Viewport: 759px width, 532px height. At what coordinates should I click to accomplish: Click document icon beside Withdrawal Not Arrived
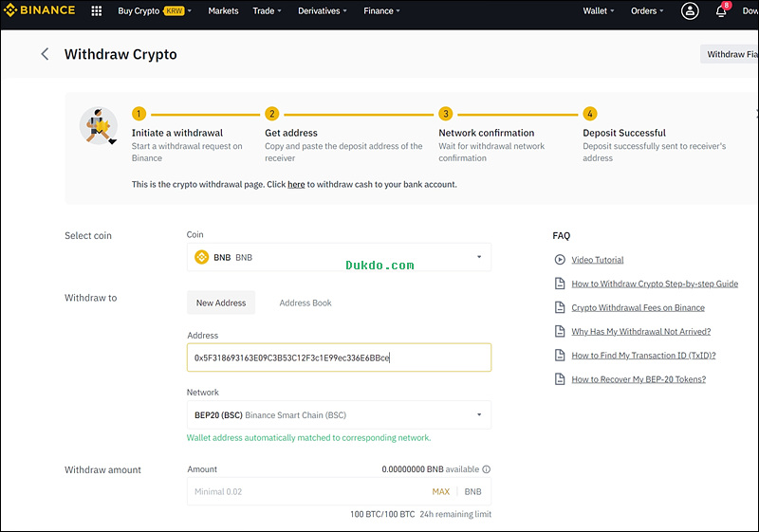[x=560, y=331]
